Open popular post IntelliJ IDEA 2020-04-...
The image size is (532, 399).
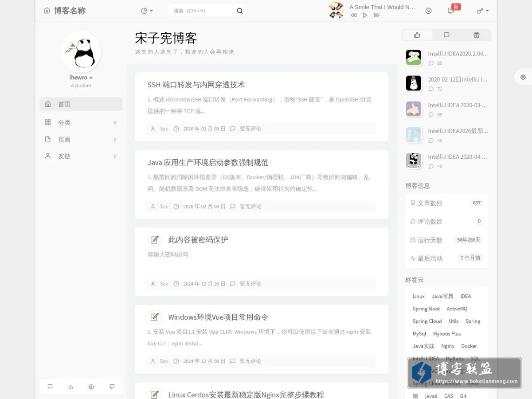[458, 156]
